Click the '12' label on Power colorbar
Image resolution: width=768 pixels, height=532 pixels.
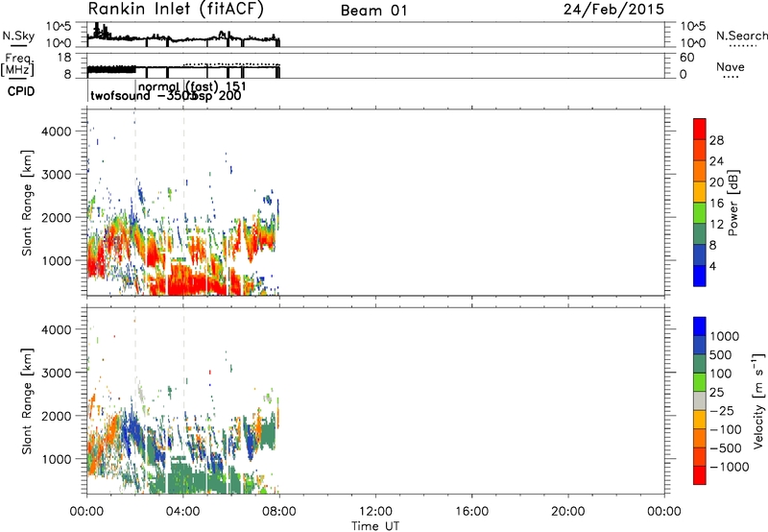point(716,225)
